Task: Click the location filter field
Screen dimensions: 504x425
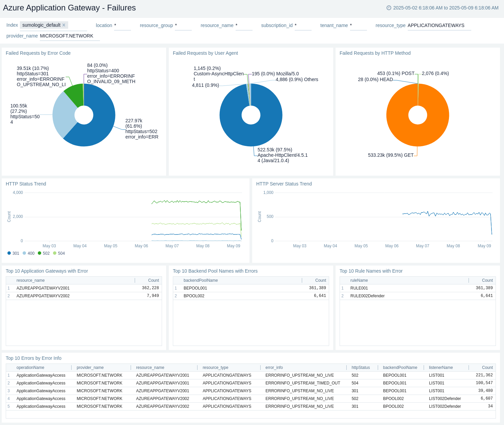Action: click(x=122, y=25)
